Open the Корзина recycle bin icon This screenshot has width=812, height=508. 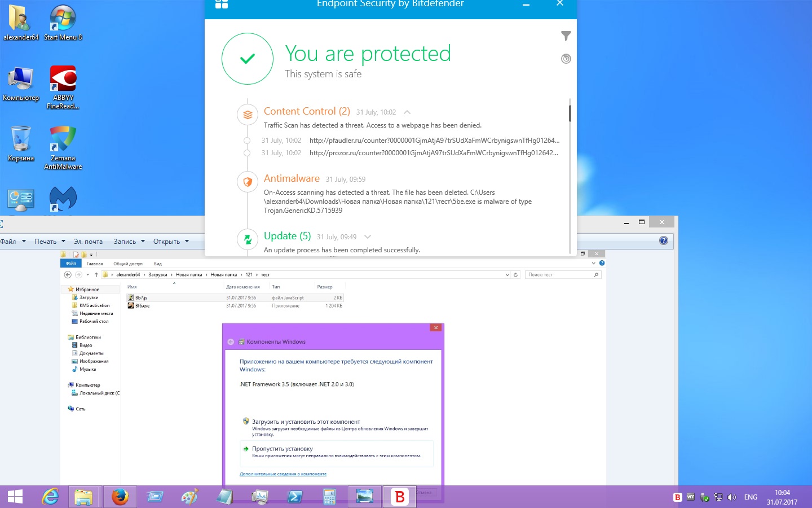pyautogui.click(x=21, y=144)
